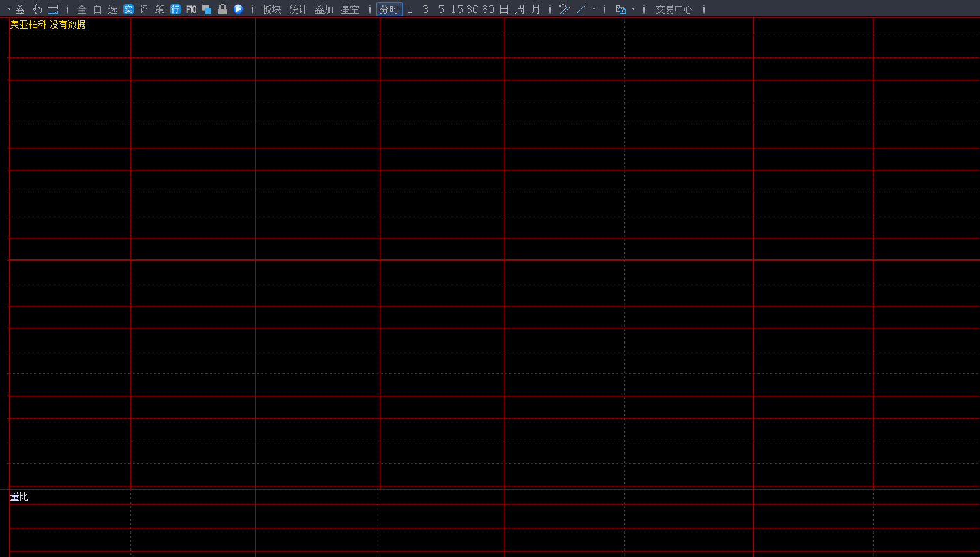Open the dropdown at the toolbar's far left
This screenshot has width=980, height=557.
(x=8, y=9)
